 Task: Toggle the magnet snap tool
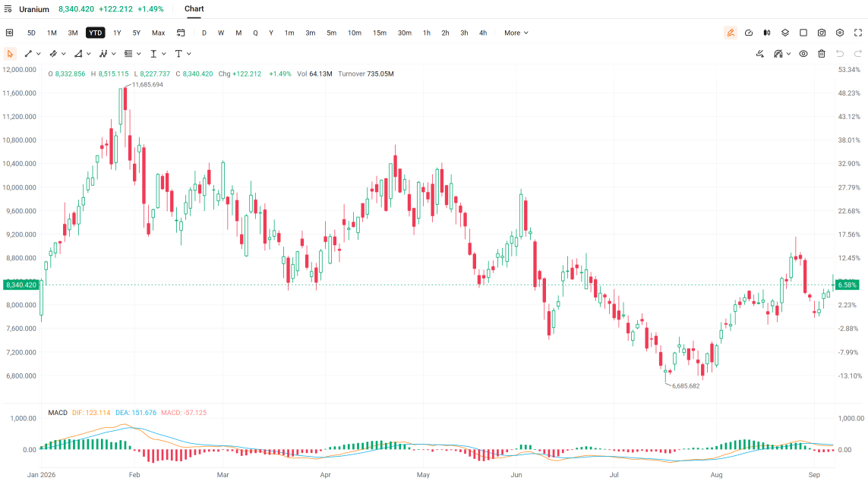[778, 54]
